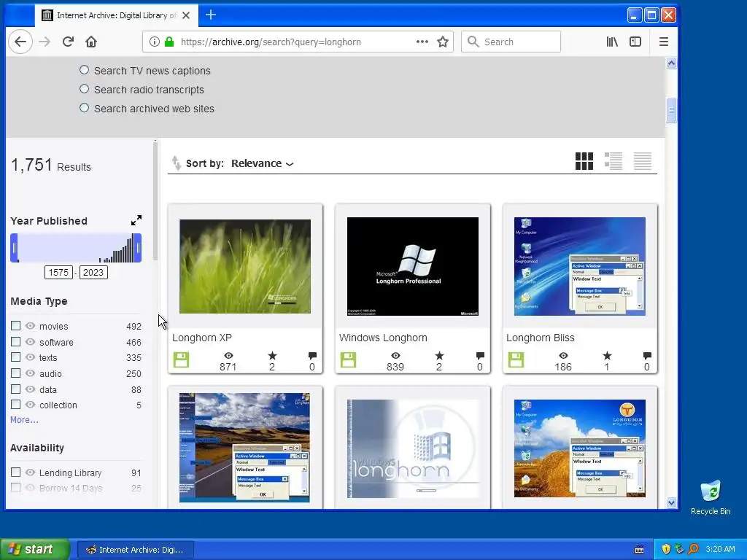747x560 pixels.
Task: Open page actions three-dot menu
Action: click(x=422, y=42)
